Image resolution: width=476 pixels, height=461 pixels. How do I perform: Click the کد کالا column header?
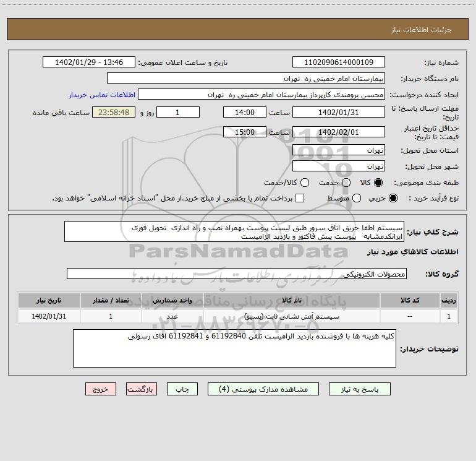tap(410, 300)
